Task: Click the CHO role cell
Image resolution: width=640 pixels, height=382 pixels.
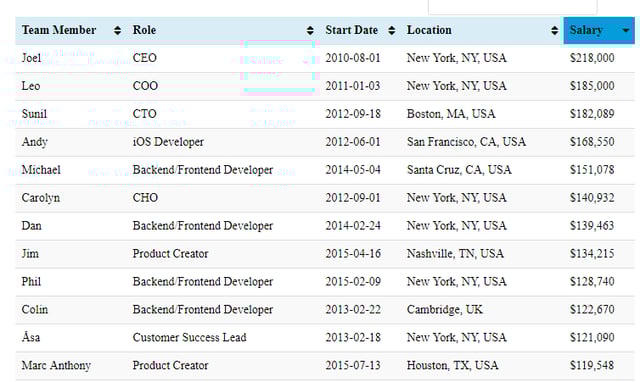Action: pos(145,198)
